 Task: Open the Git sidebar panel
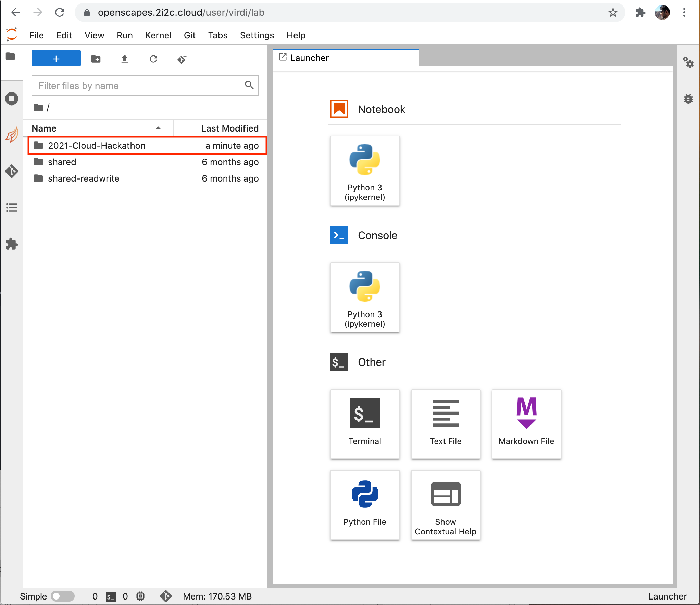pos(12,171)
